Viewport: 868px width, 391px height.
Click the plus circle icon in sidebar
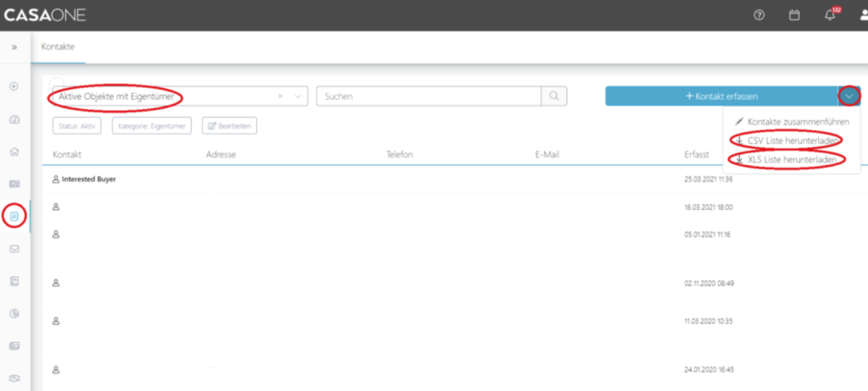tap(14, 87)
